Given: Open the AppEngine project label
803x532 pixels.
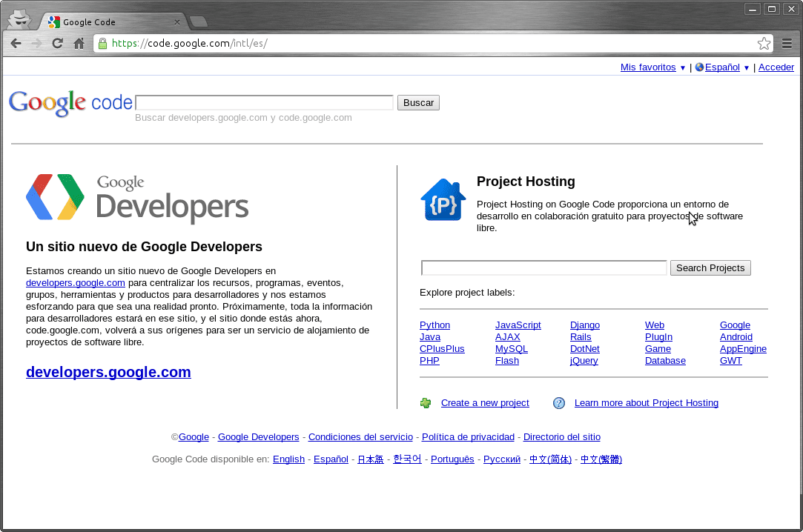Looking at the screenshot, I should [742, 349].
